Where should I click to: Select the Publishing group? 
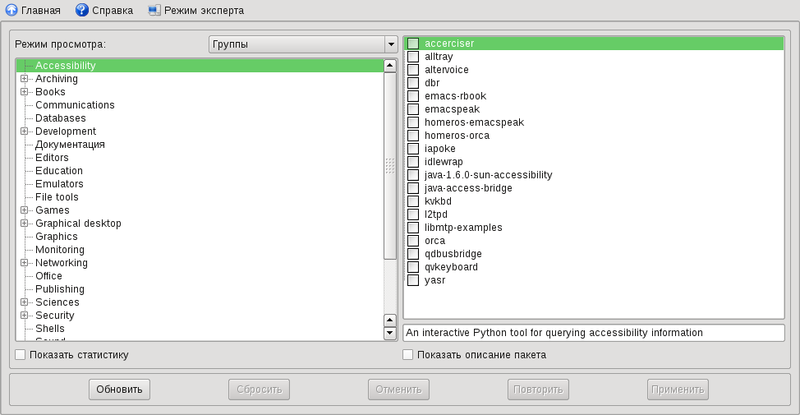pos(60,289)
